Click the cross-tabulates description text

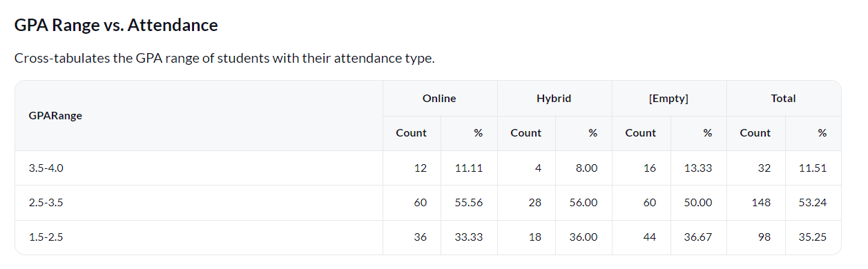pos(224,58)
